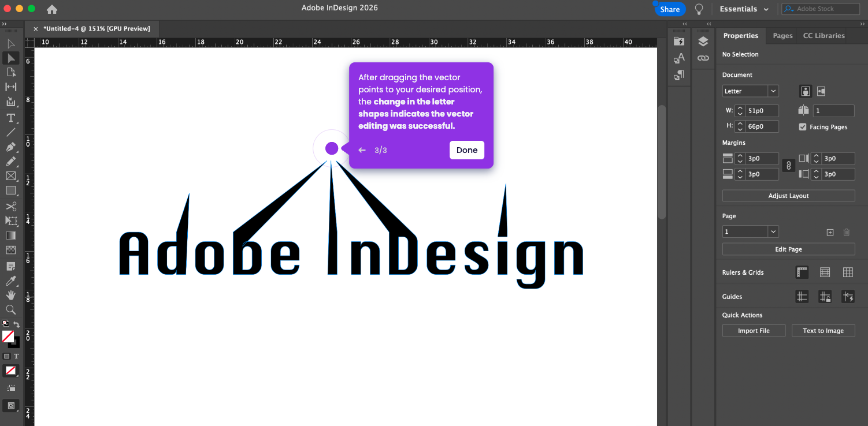Select the Eyedropper tool

pos(10,281)
